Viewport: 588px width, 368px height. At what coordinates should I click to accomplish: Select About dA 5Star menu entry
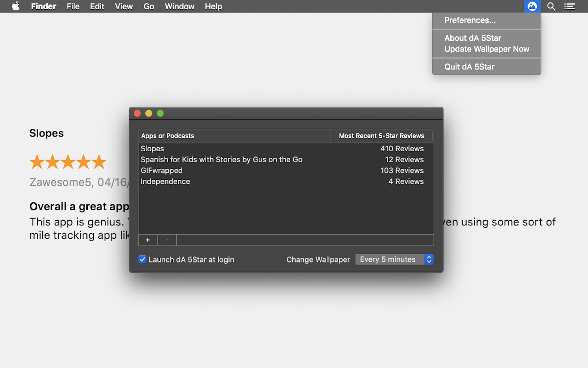click(x=486, y=38)
